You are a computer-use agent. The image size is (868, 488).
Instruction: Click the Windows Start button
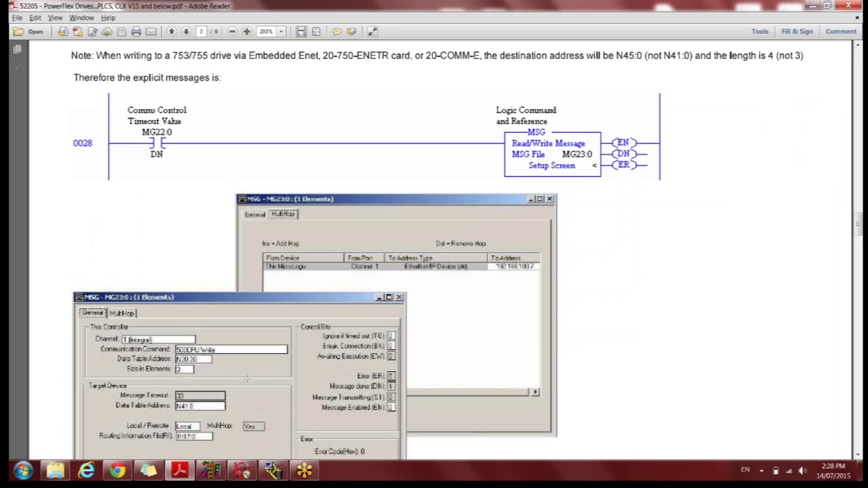click(x=22, y=470)
